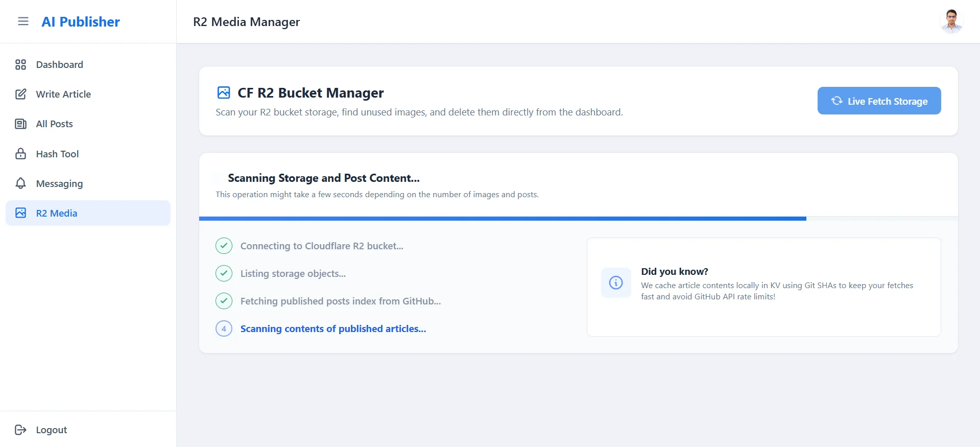Click 'Fetching published posts index from GitHub...' text
This screenshot has width=980, height=447.
click(x=341, y=301)
